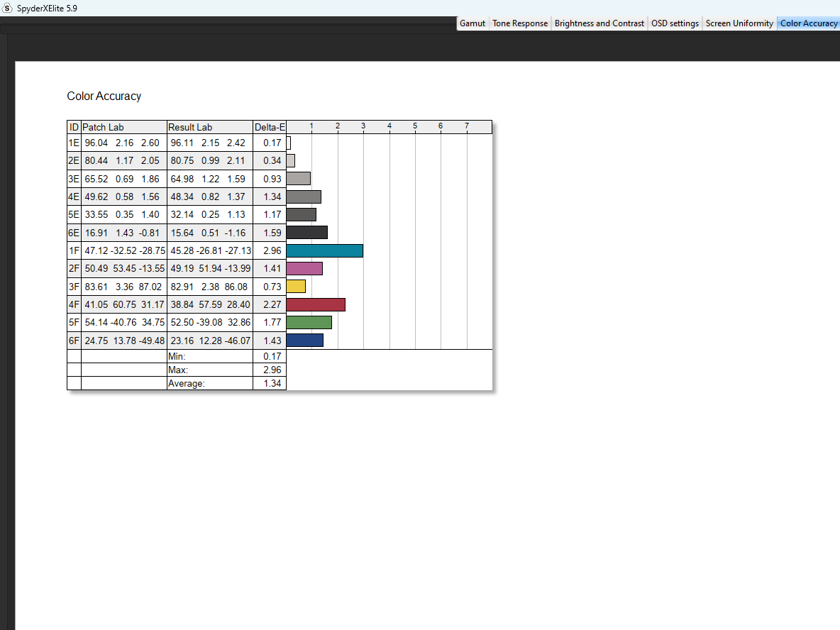Image resolution: width=840 pixels, height=630 pixels.
Task: Open the Screen Uniformity tab
Action: click(739, 23)
